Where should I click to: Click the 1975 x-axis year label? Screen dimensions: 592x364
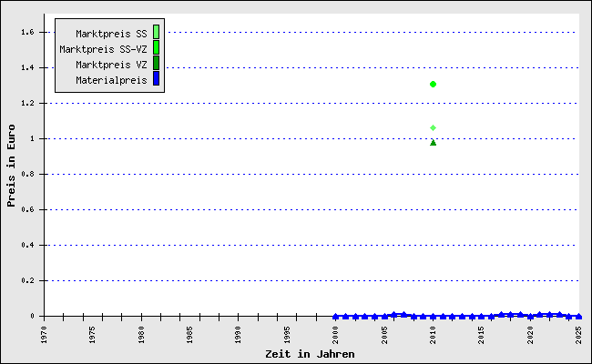(x=93, y=335)
